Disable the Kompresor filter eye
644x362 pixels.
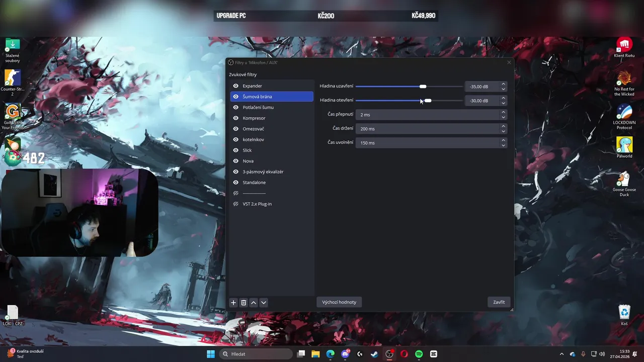235,118
